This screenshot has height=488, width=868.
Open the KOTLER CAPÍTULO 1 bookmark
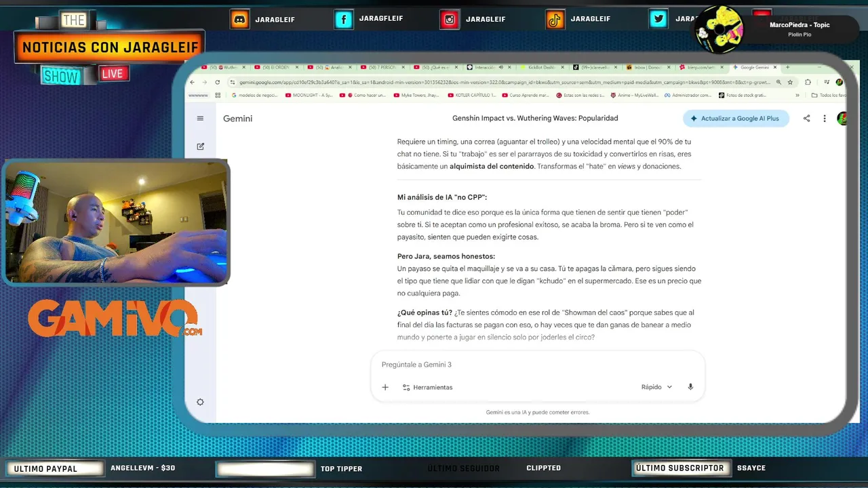472,96
